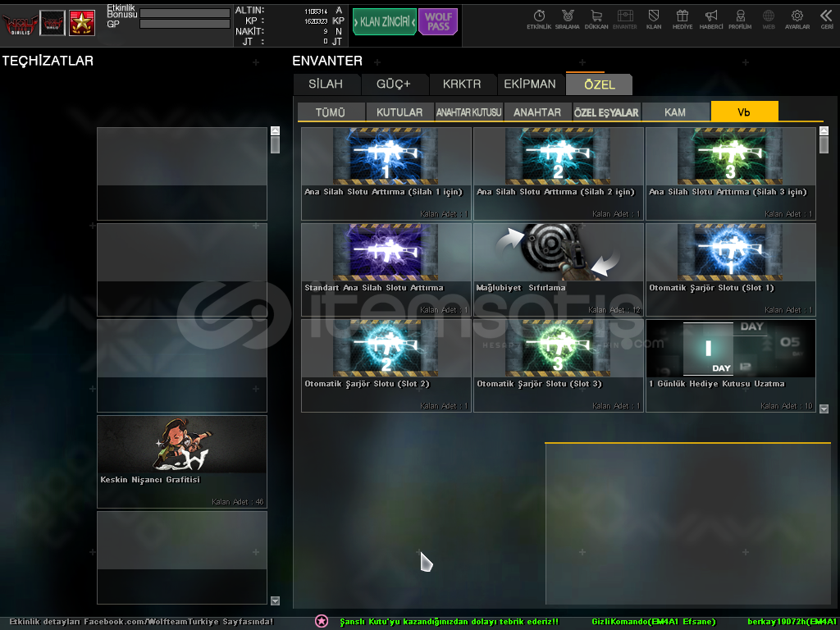This screenshot has width=840, height=630.
Task: Select the ÖZEL inventory tab
Action: click(x=600, y=84)
